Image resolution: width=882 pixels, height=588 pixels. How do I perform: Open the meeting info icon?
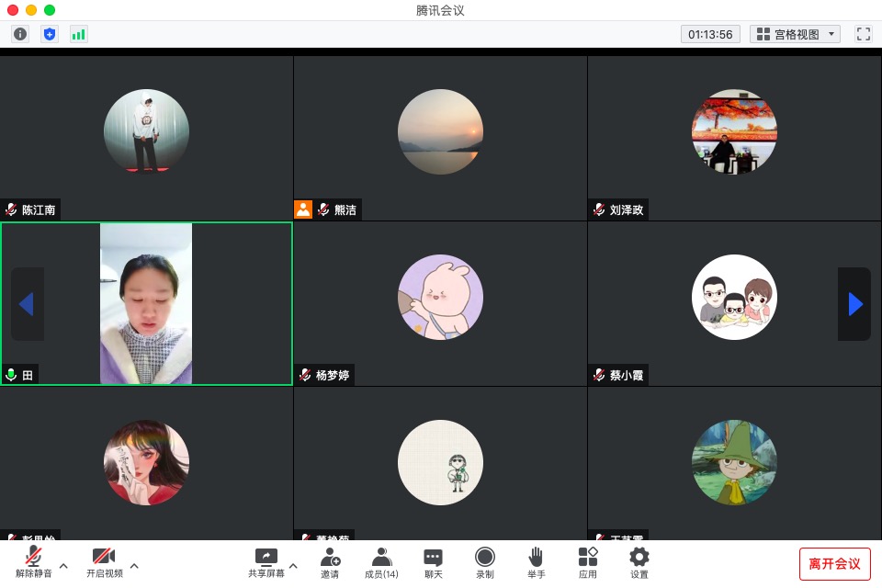pos(20,34)
